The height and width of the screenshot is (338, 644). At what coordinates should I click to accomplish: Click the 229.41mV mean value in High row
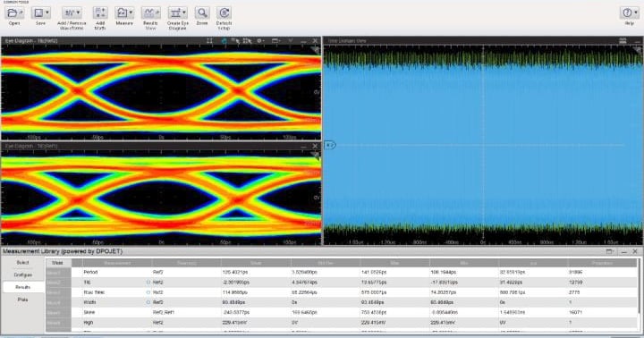pyautogui.click(x=233, y=323)
